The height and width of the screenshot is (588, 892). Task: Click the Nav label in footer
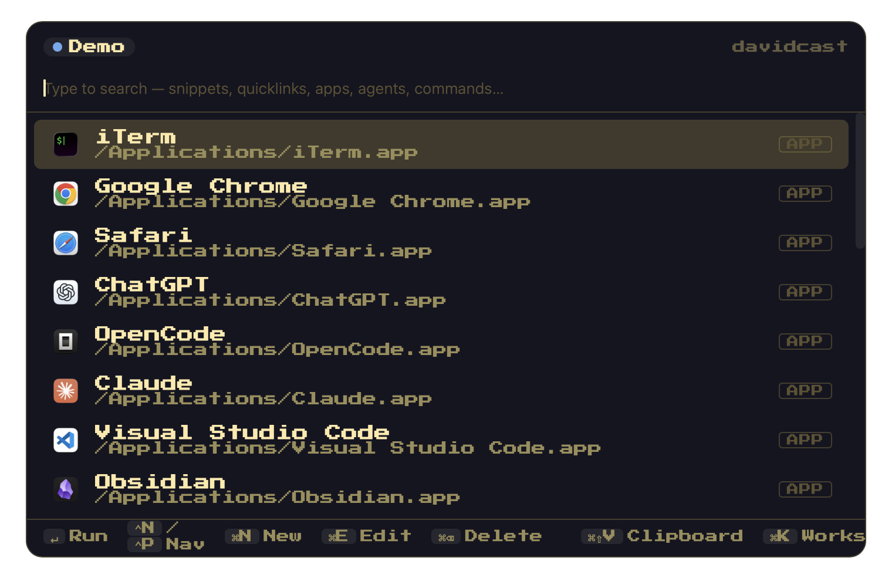click(185, 544)
